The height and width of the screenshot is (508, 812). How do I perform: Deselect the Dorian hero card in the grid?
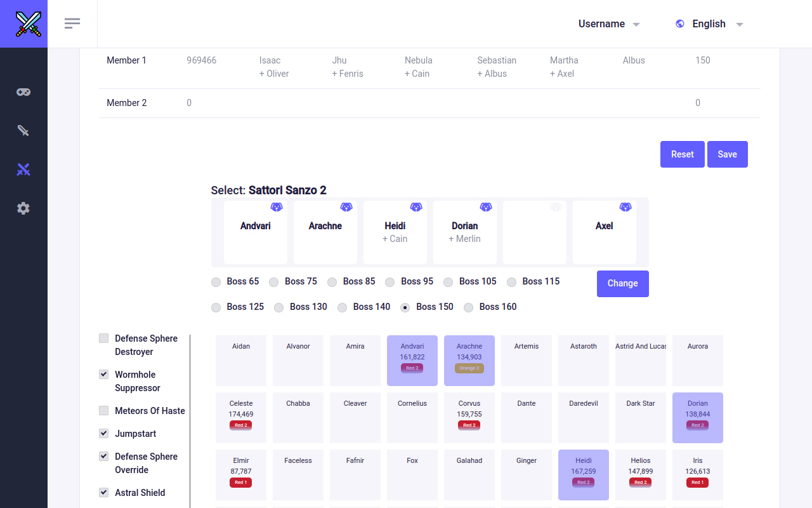(x=698, y=418)
